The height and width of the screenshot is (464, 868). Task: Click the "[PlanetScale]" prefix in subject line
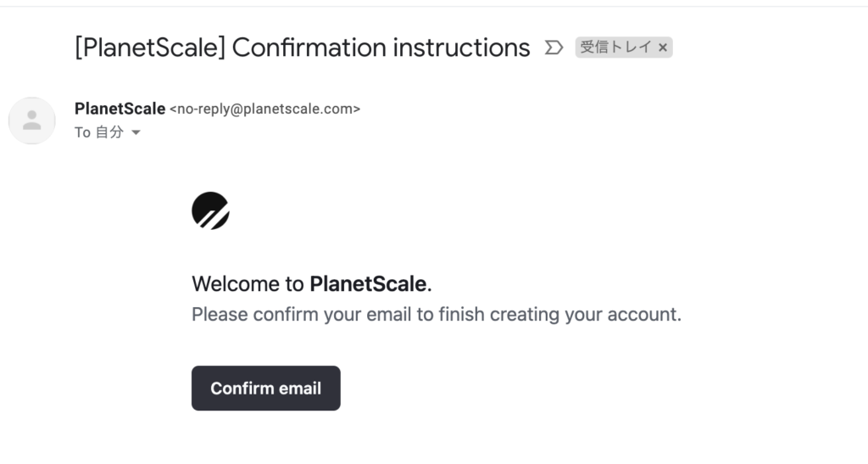(150, 48)
